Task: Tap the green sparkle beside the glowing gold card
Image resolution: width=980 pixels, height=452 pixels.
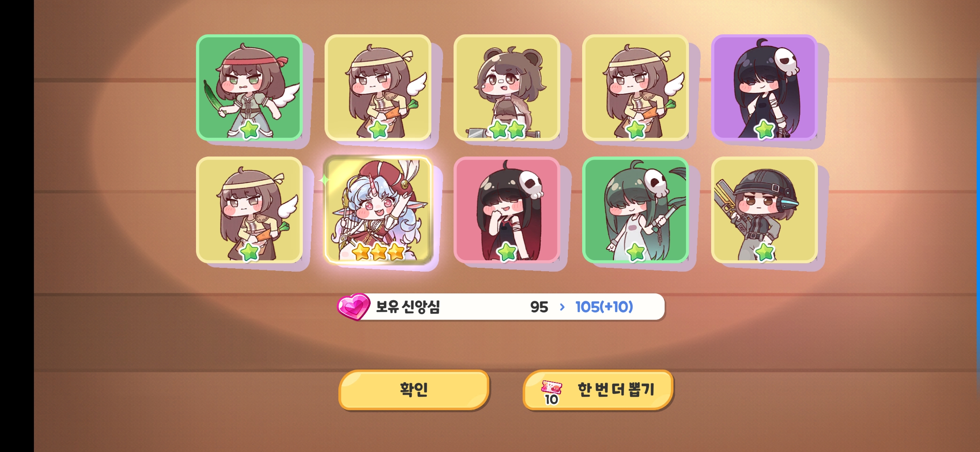Action: click(x=324, y=180)
